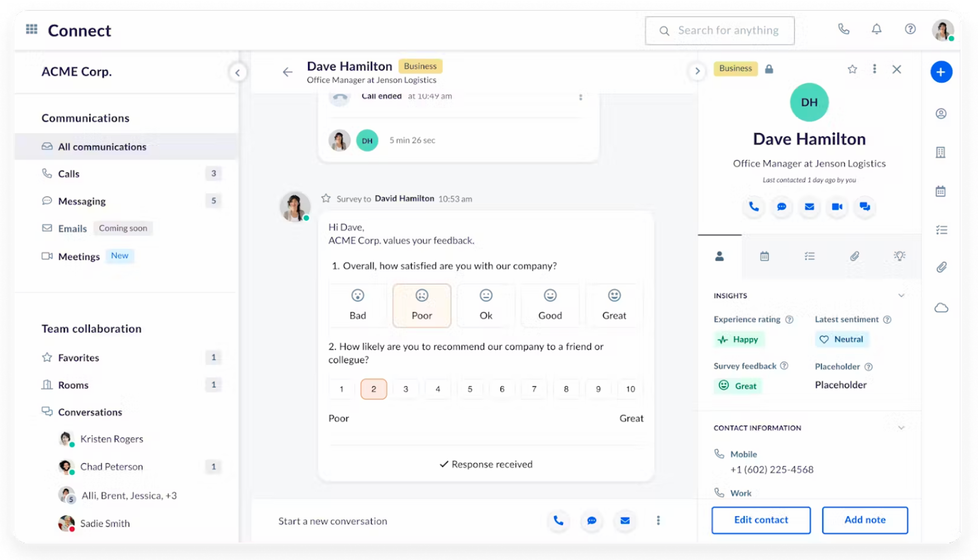Switch to the attachments tab in contact panel

click(854, 256)
